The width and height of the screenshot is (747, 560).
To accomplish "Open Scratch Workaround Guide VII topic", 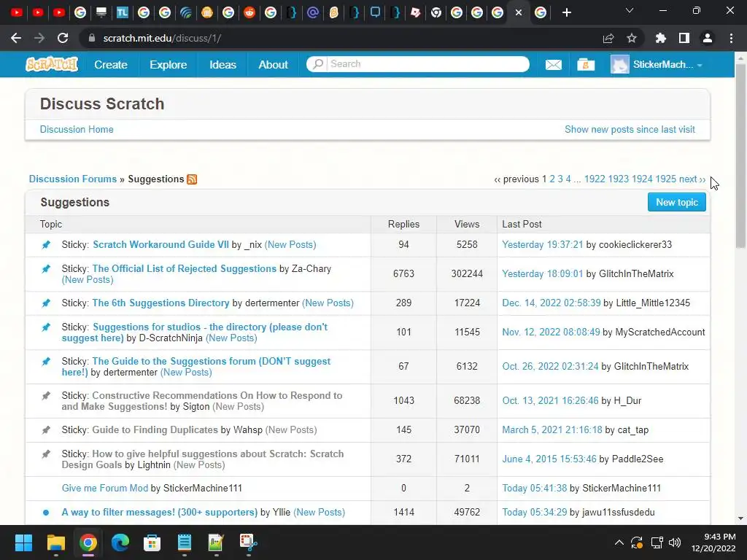I will (160, 245).
